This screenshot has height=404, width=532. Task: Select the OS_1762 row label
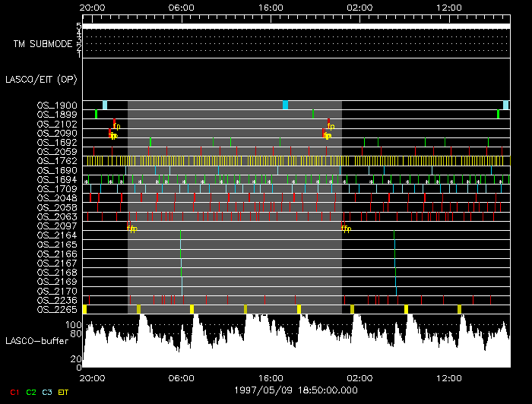(x=57, y=161)
